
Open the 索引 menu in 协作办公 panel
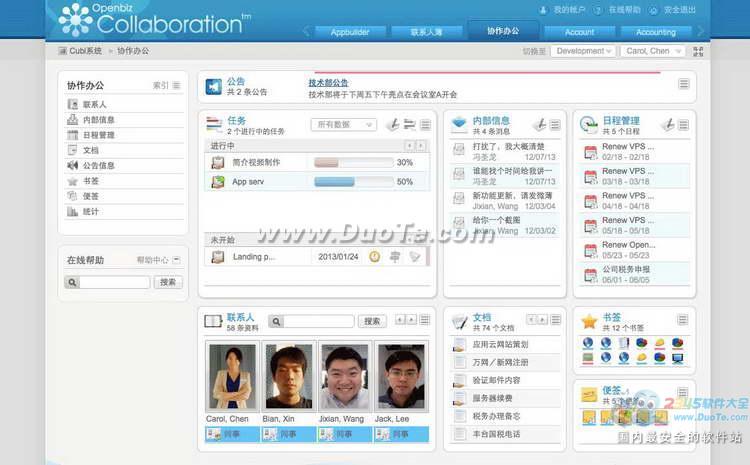click(166, 85)
